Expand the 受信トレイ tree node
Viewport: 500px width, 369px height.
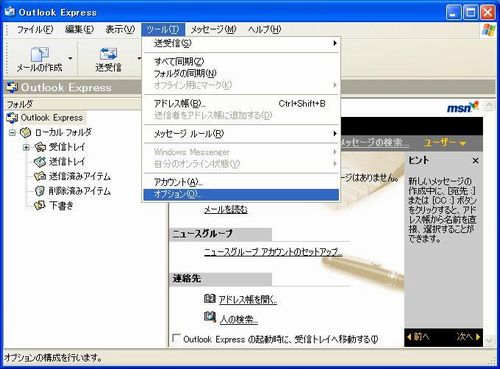point(26,147)
